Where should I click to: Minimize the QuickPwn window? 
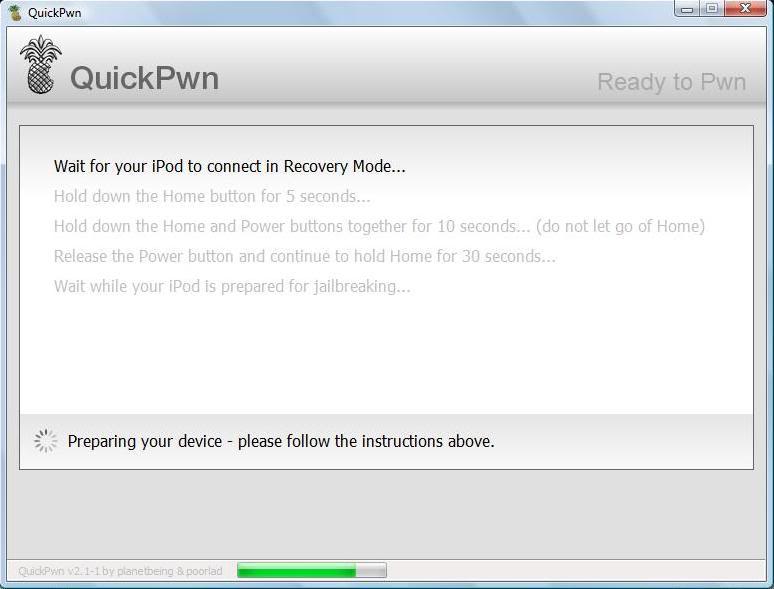click(x=687, y=10)
